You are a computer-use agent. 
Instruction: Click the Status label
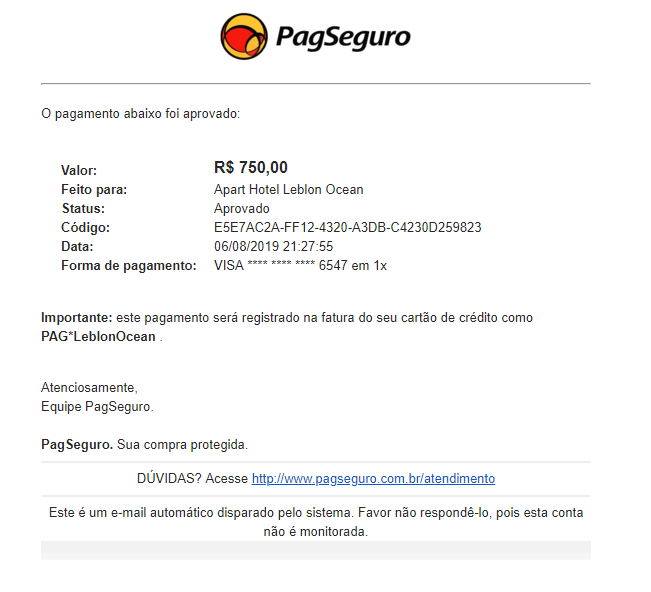[83, 208]
